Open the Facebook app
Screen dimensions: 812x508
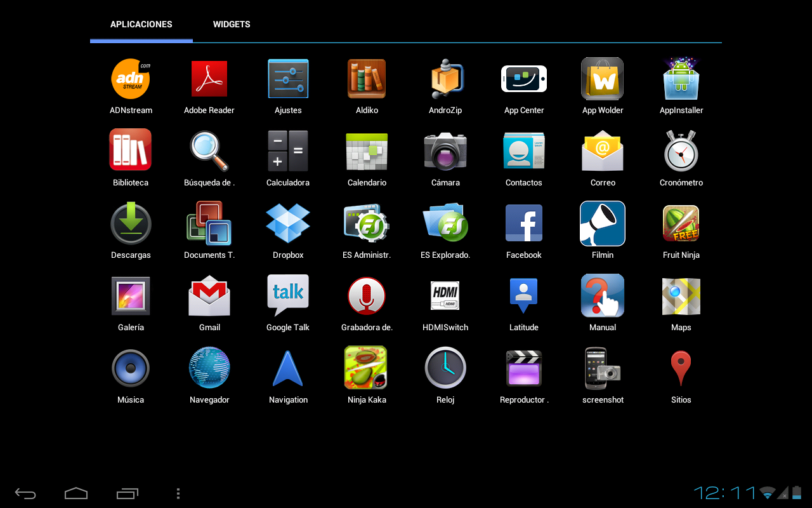(x=524, y=224)
